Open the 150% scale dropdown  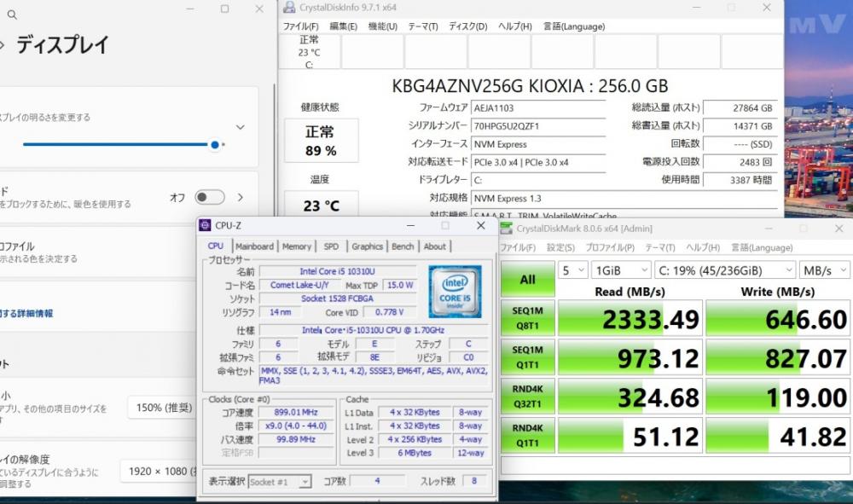click(x=162, y=408)
